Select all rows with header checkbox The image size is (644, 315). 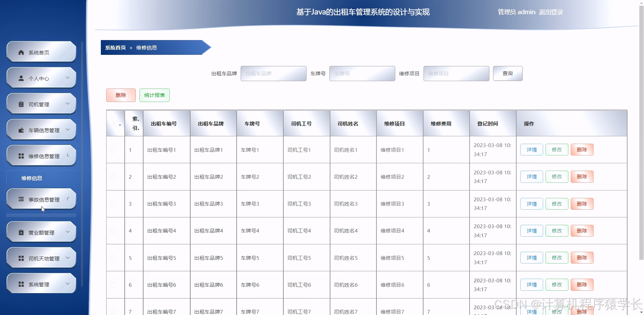point(116,124)
